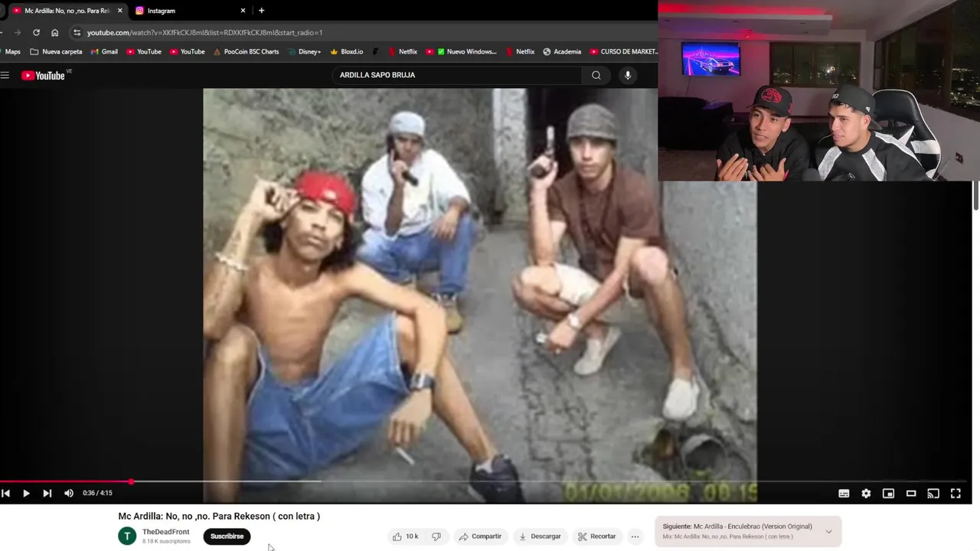Reload the current page
This screenshot has width=980, height=551.
click(36, 33)
